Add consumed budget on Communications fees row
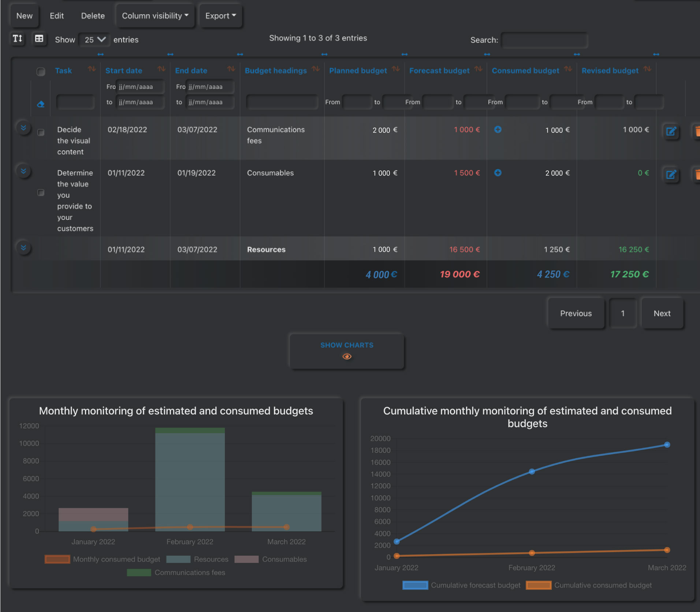 pyautogui.click(x=498, y=129)
